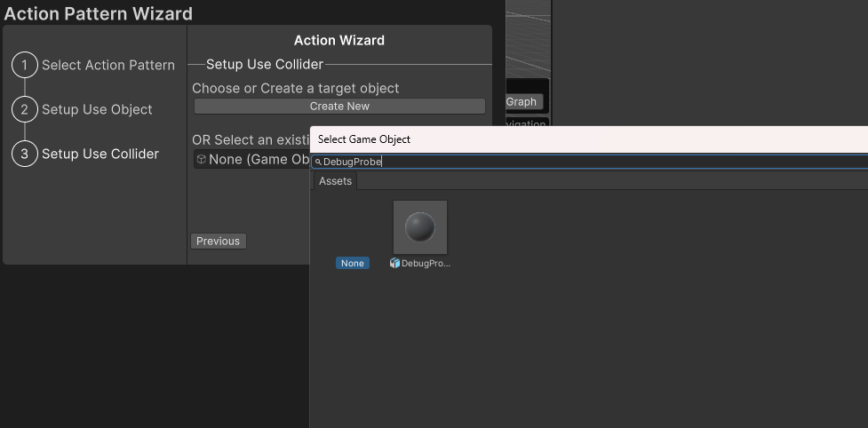This screenshot has height=428, width=868.
Task: Click the magnifier icon in search field
Action: 318,162
